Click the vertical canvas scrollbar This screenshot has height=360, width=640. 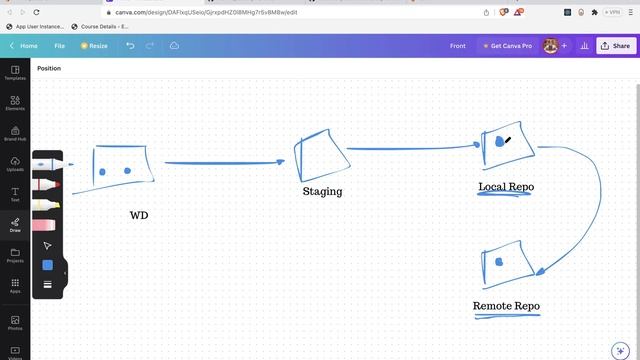638,220
